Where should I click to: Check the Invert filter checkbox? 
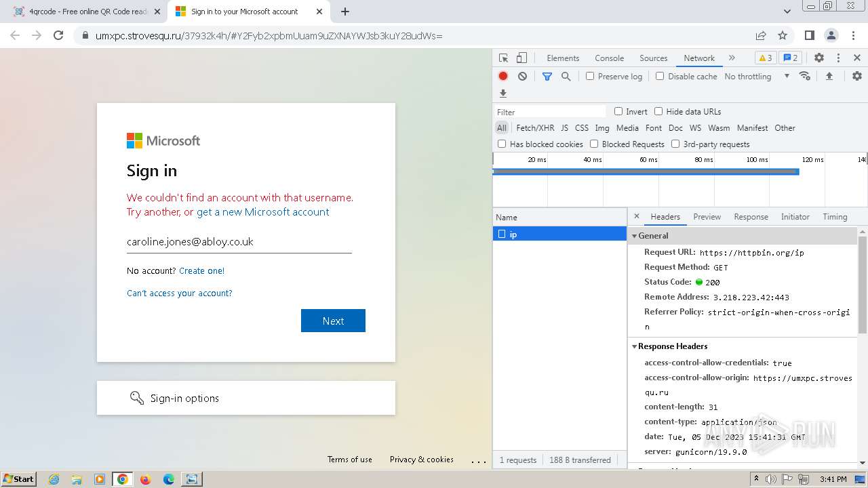(618, 111)
